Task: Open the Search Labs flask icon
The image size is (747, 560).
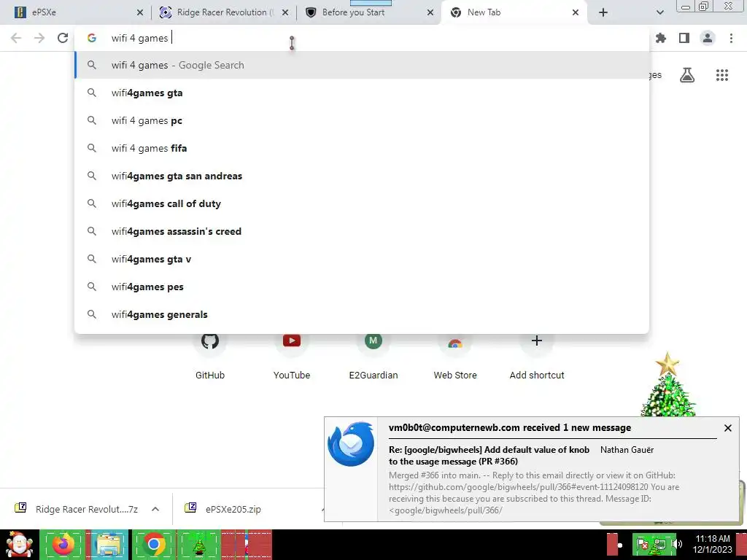Action: point(687,75)
